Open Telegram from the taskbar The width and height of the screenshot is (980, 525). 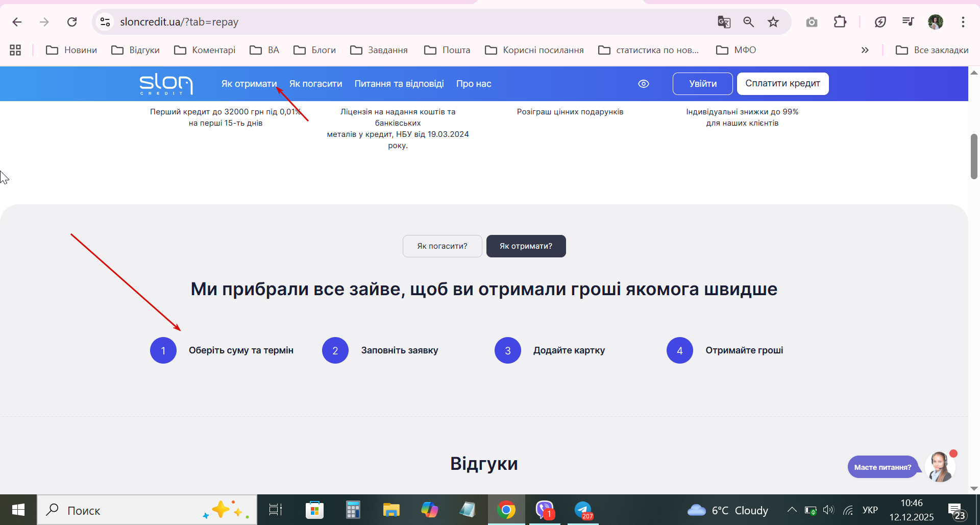pos(583,510)
